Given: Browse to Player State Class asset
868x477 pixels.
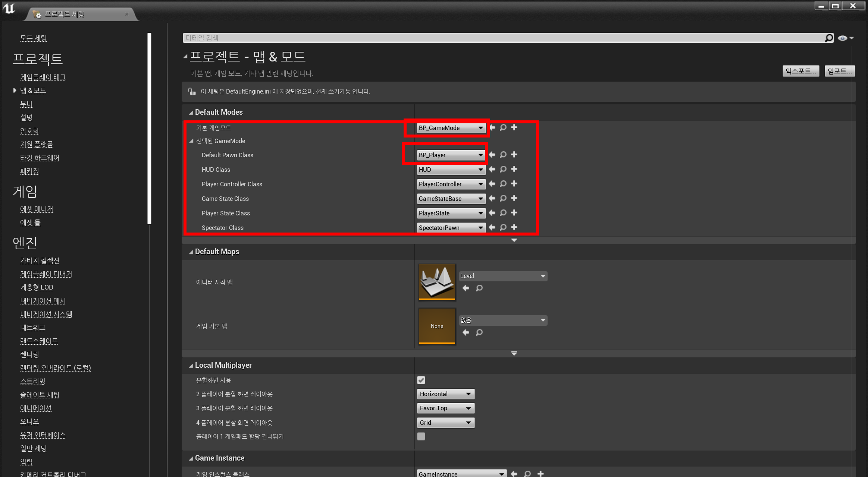Looking at the screenshot, I should pos(503,213).
